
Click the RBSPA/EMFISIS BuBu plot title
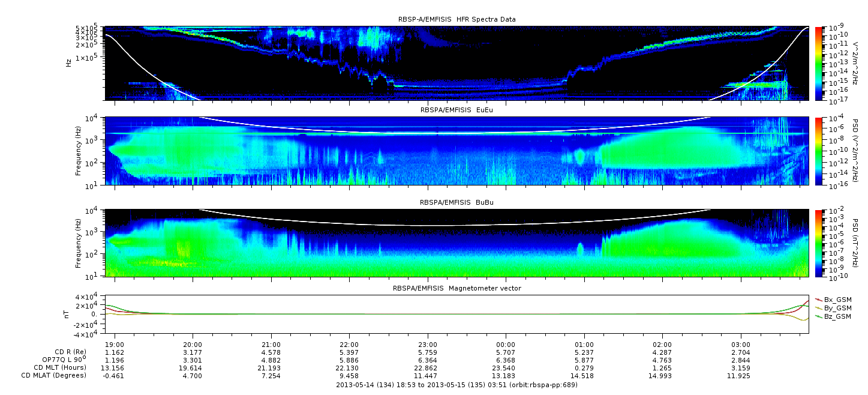point(456,203)
